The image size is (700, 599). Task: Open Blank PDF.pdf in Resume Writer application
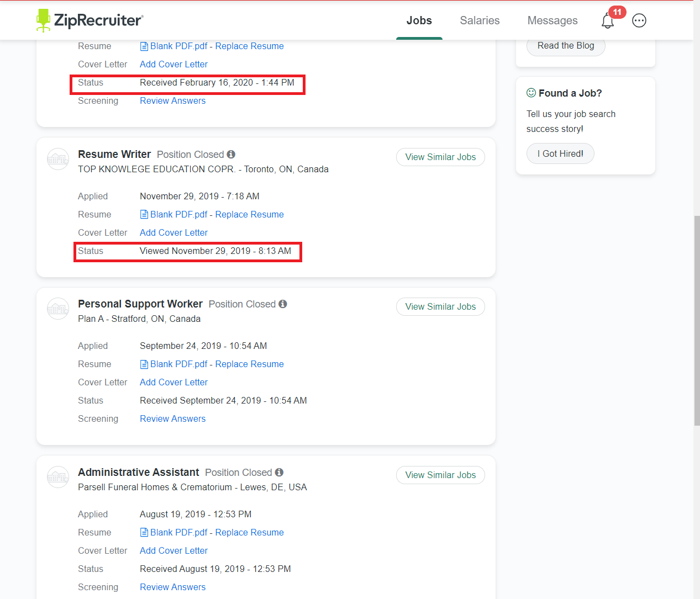[178, 215]
